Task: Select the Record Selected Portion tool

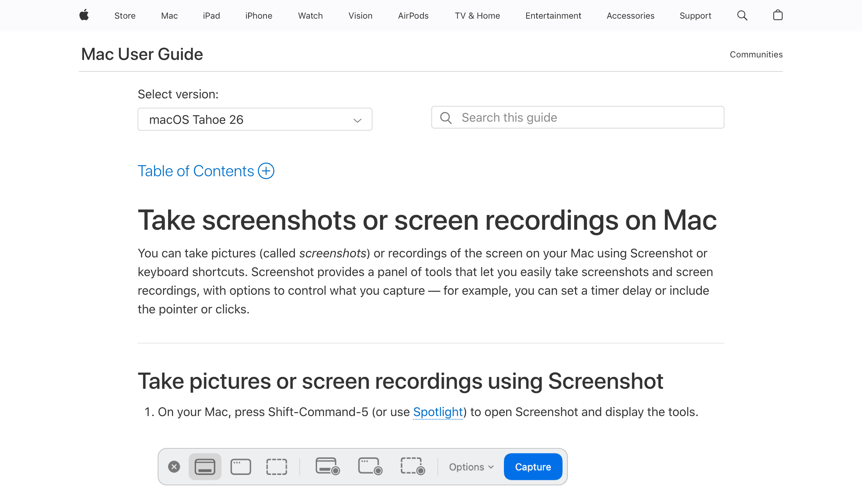Action: click(412, 467)
